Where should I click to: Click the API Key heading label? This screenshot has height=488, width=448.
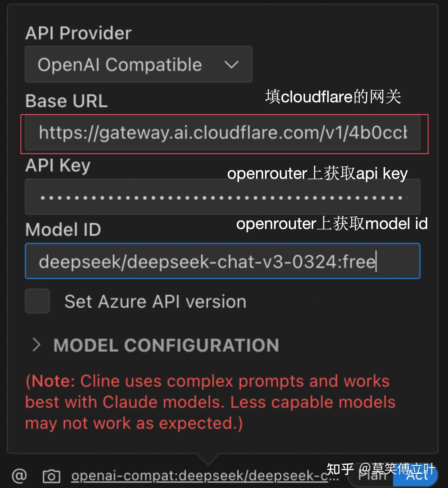[58, 165]
